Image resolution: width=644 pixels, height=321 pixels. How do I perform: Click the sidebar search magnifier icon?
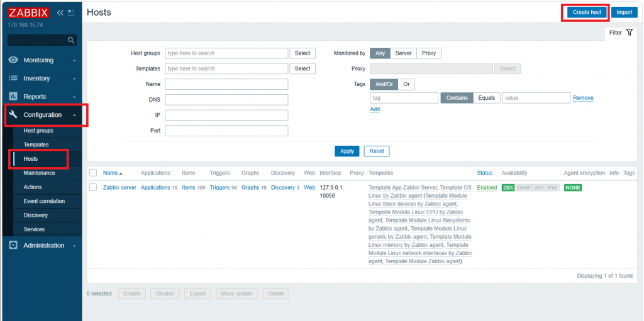point(71,40)
